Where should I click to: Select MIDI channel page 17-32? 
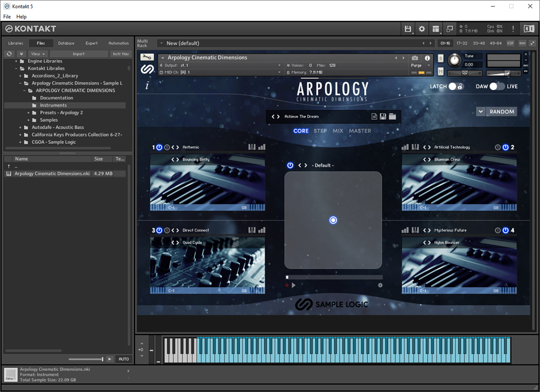462,43
